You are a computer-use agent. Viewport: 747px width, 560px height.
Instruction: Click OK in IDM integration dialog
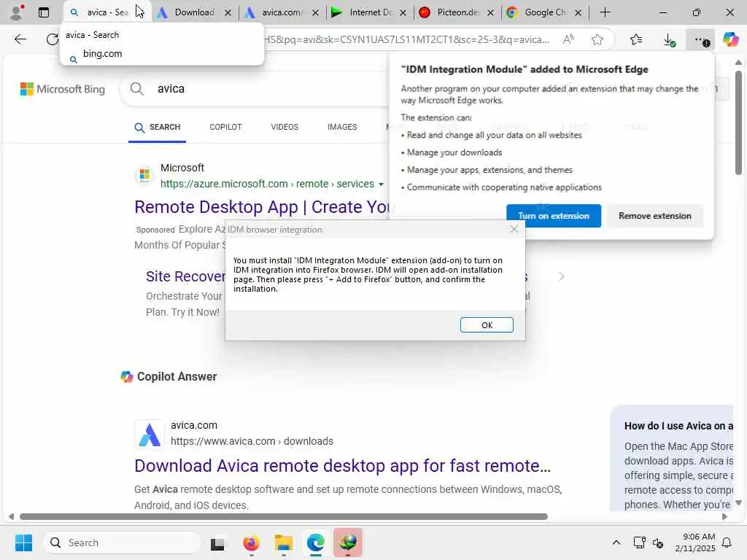pyautogui.click(x=487, y=324)
